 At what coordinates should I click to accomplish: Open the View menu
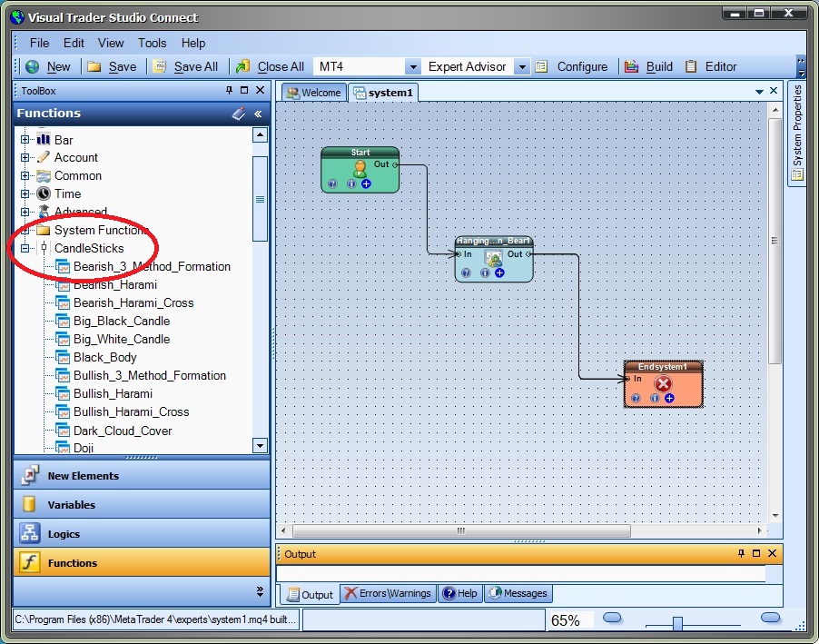pyautogui.click(x=111, y=43)
